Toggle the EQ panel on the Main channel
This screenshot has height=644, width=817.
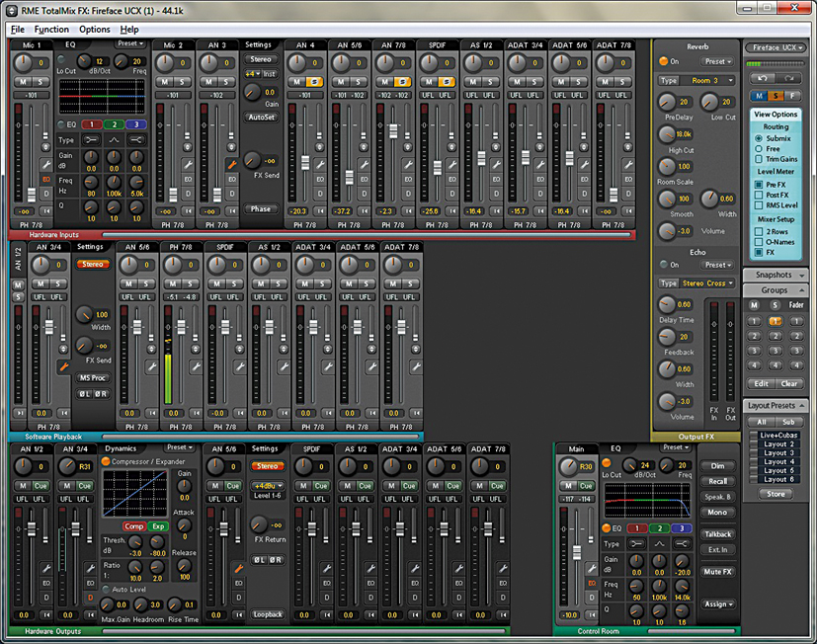click(592, 583)
